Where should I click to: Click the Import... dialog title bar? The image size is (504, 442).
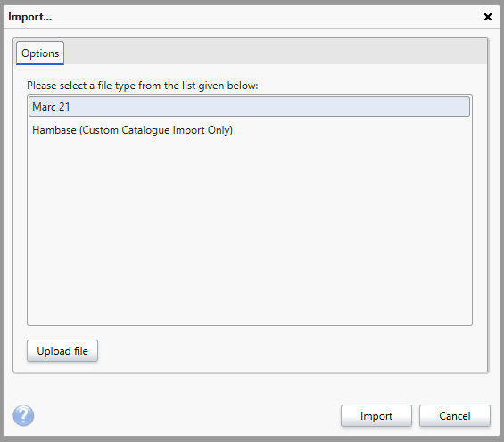244,17
